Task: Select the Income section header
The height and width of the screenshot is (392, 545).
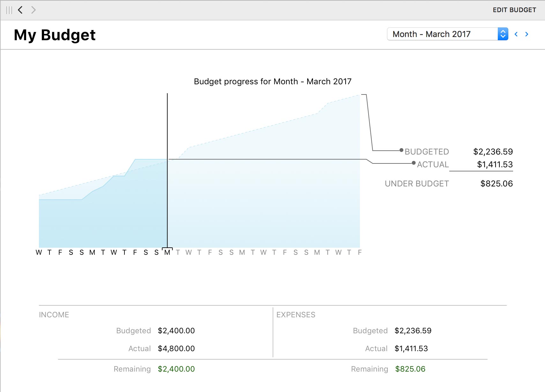Action: coord(54,315)
